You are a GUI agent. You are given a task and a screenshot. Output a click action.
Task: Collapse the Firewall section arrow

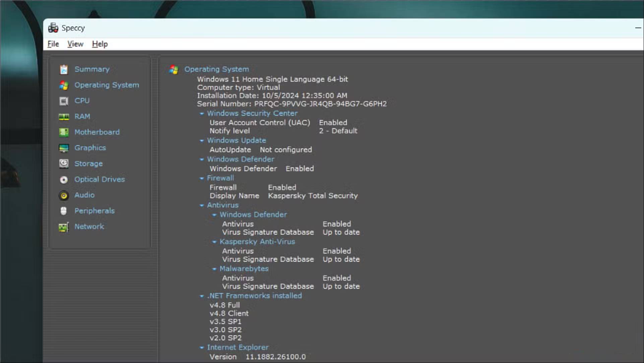pos(202,178)
